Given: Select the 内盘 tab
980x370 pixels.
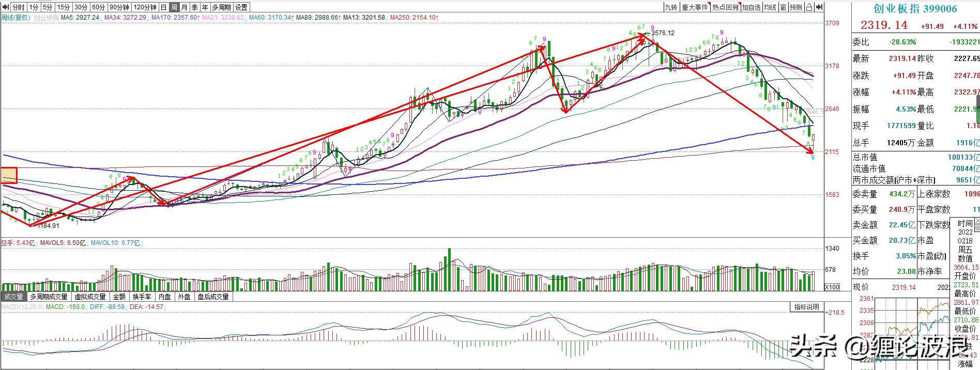Looking at the screenshot, I should coord(165,297).
